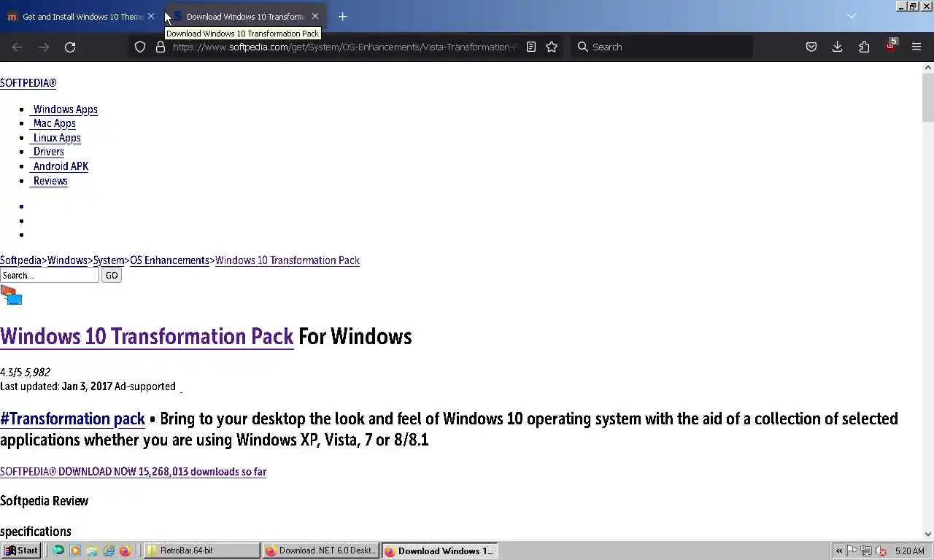Open the Firefox hamburger application menu
Screen dimensions: 934x560
916,47
